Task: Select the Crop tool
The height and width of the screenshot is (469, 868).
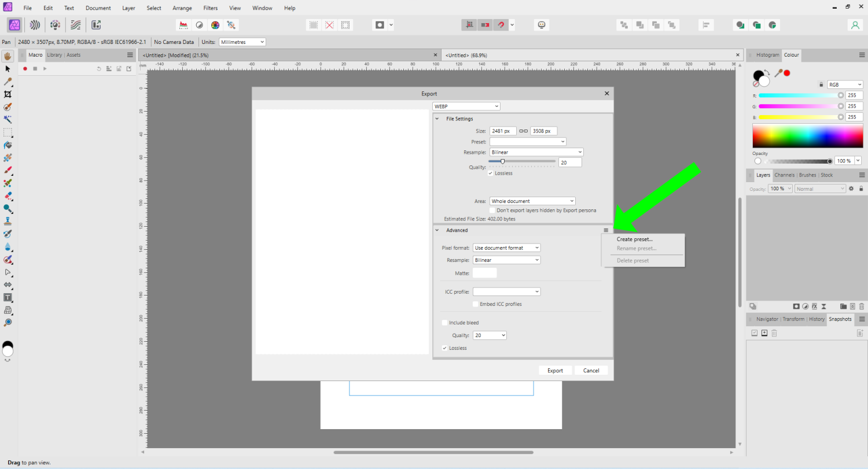Action: 8,94
